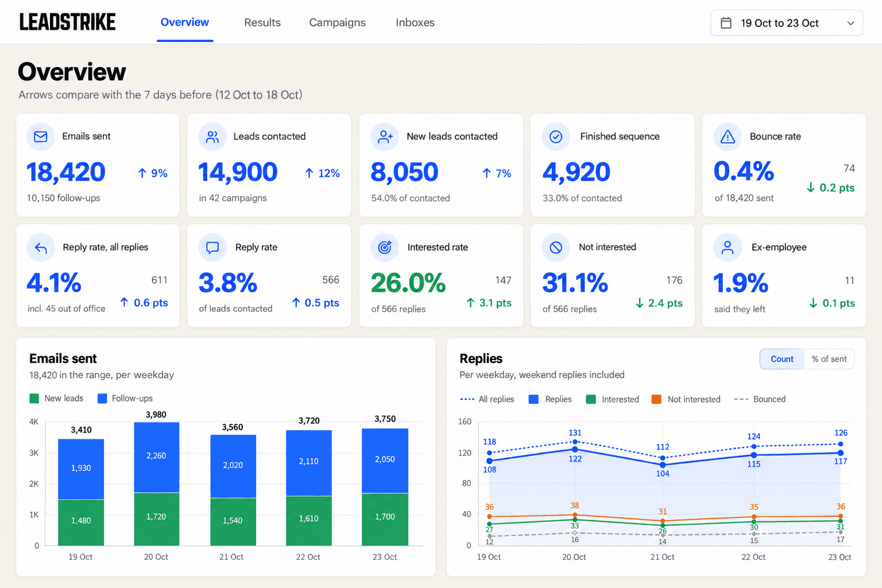The width and height of the screenshot is (882, 588).
Task: Click the Interested rate target icon
Action: 385,247
